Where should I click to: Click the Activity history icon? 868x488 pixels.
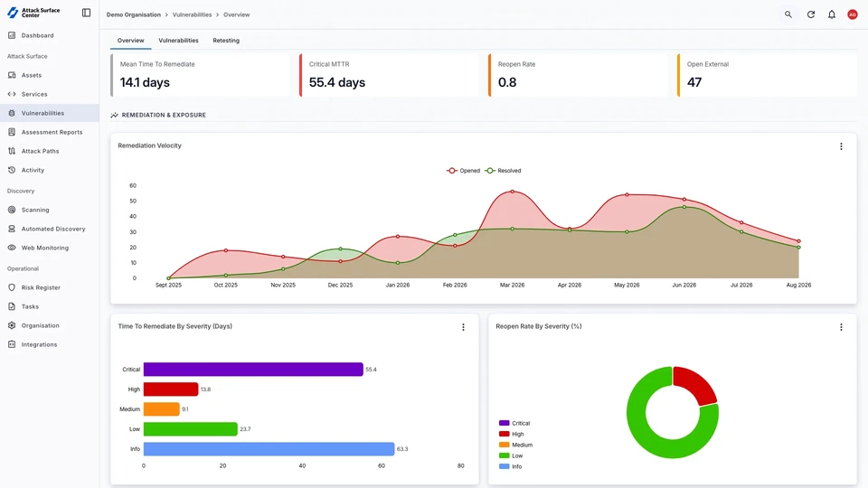[12, 170]
